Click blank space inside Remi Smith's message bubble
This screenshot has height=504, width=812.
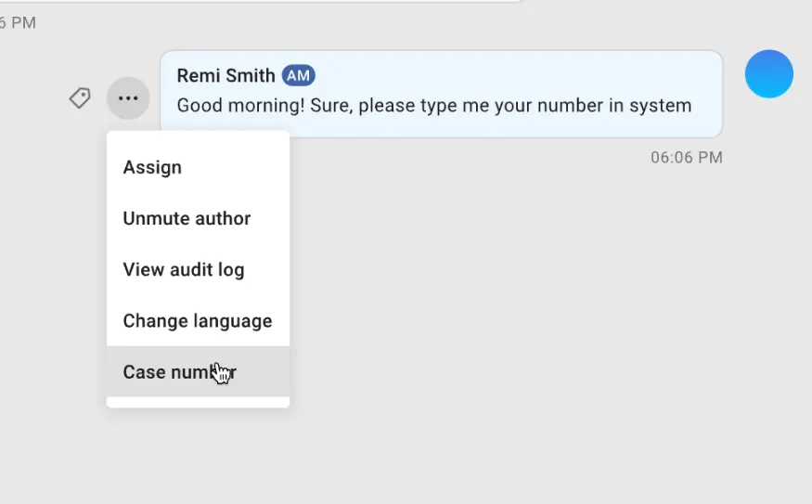[520, 76]
